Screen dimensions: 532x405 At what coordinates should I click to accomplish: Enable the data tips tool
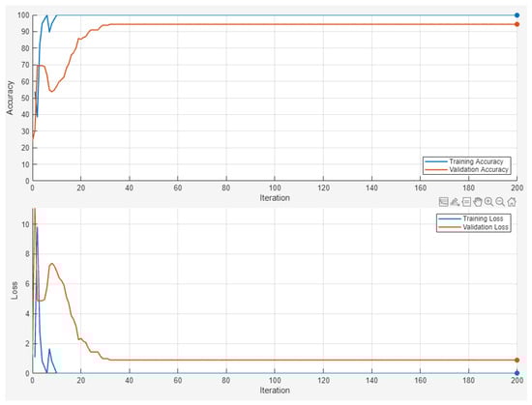coord(466,202)
